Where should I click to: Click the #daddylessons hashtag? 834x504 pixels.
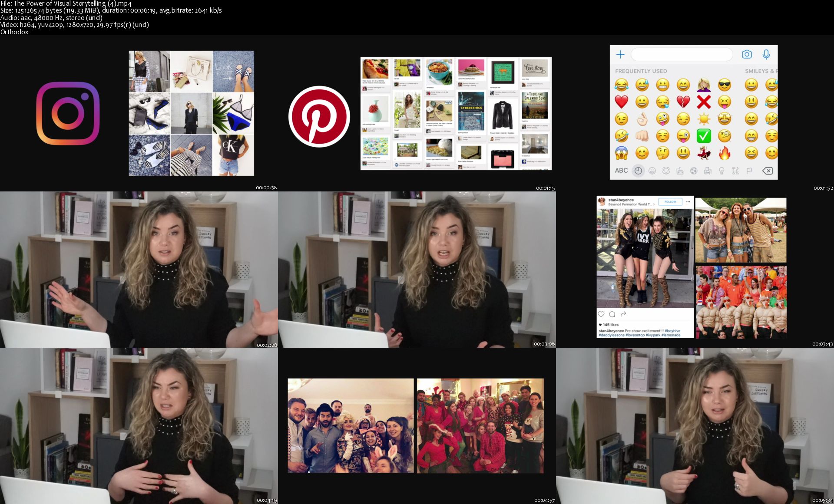click(612, 335)
